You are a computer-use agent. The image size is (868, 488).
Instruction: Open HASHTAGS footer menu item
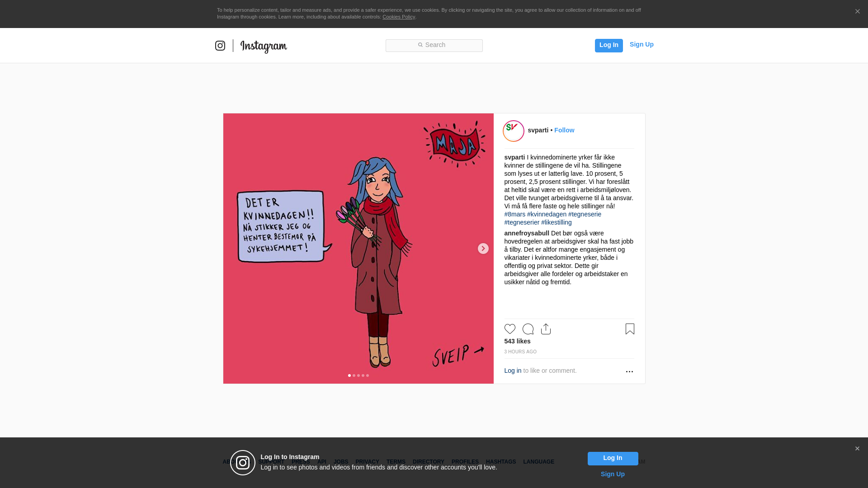(501, 462)
